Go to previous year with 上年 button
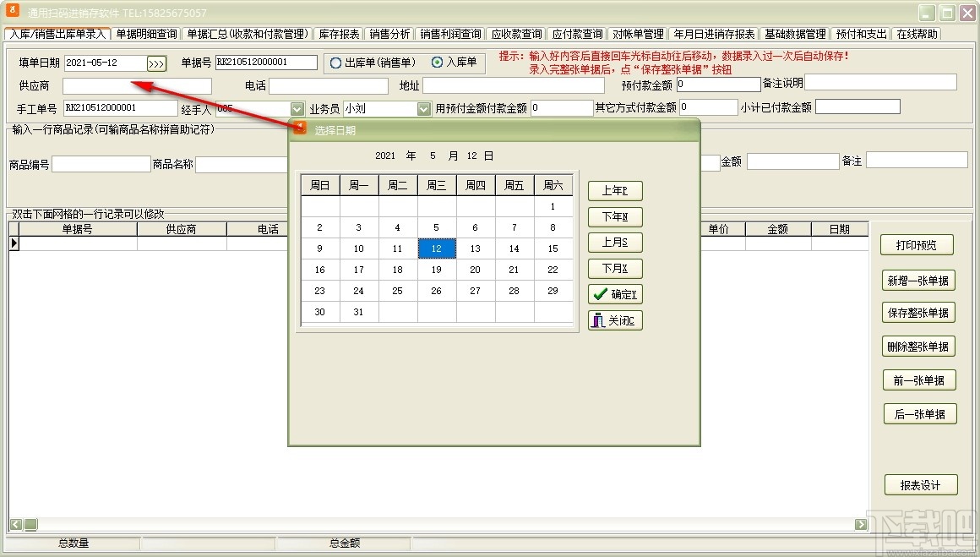 pos(615,191)
